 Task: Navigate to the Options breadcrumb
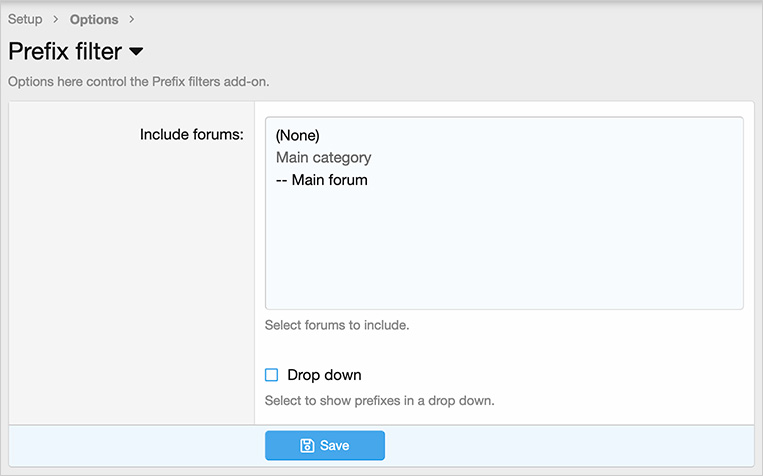pyautogui.click(x=94, y=19)
